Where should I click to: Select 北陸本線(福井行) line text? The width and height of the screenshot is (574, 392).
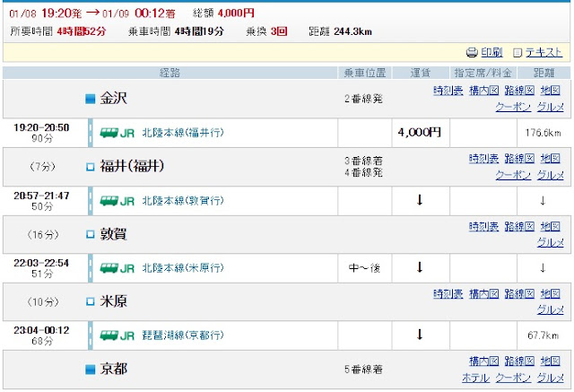(x=183, y=133)
